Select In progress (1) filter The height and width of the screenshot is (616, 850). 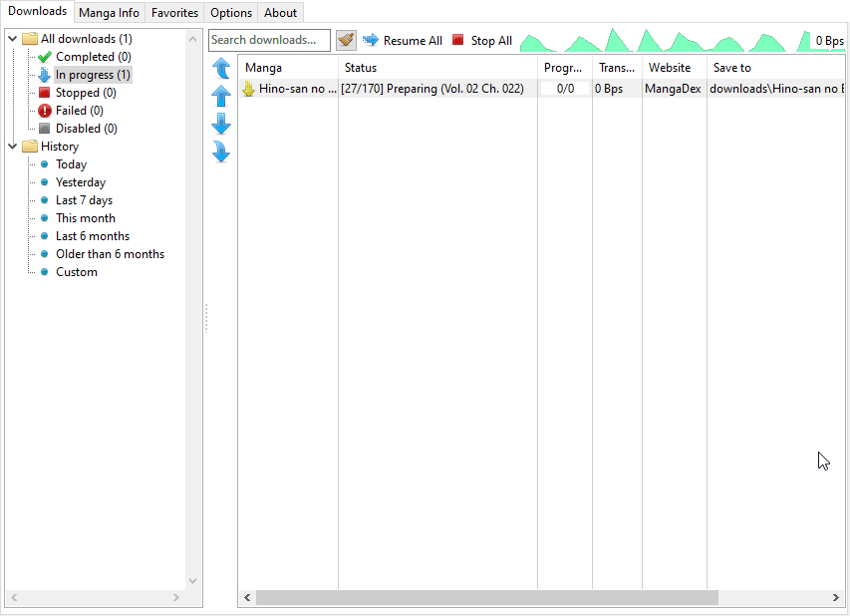(x=93, y=75)
